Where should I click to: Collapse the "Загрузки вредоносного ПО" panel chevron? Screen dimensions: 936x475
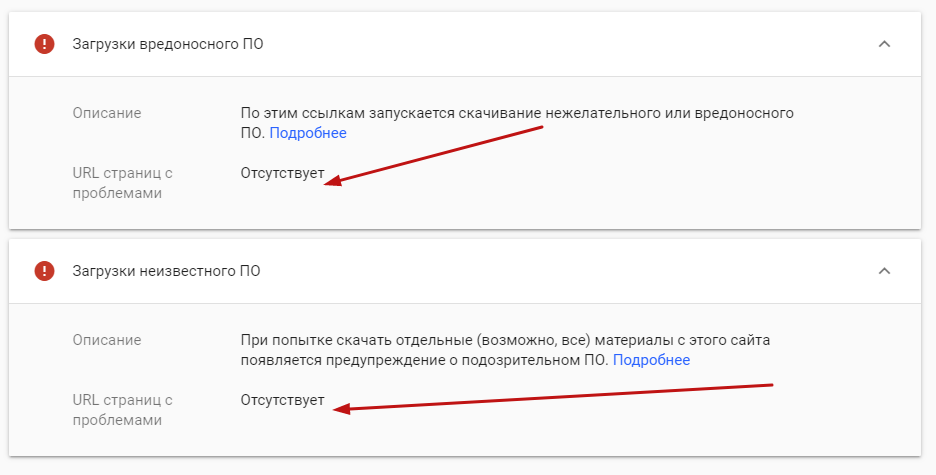coord(883,44)
